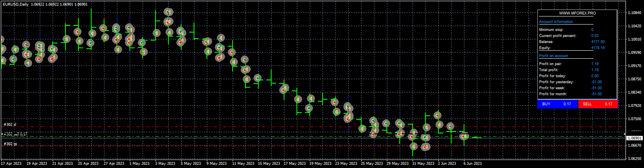Click the 1.06250 price axis label
This screenshot has height=168, width=644.
pyautogui.click(x=634, y=159)
